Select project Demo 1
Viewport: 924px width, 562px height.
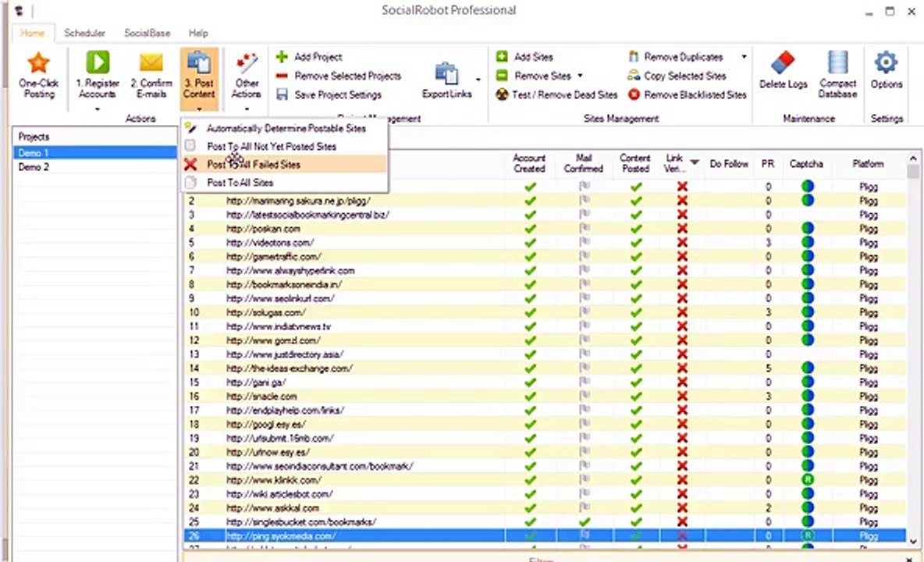pyautogui.click(x=94, y=153)
